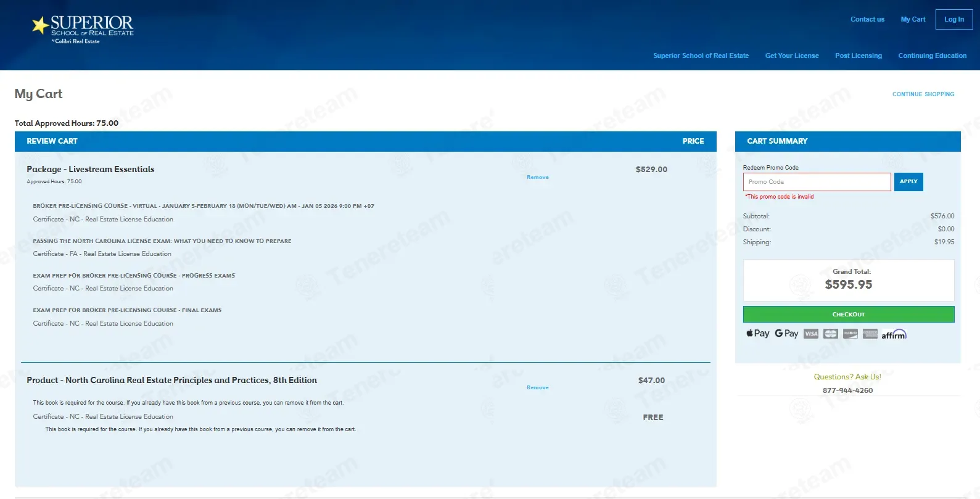Click the American Express card icon
Viewport: 980px width, 499px height.
870,334
